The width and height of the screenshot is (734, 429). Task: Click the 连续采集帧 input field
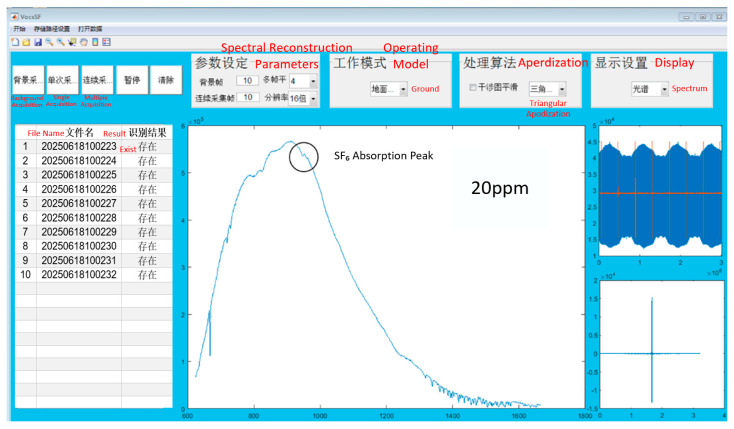(248, 97)
